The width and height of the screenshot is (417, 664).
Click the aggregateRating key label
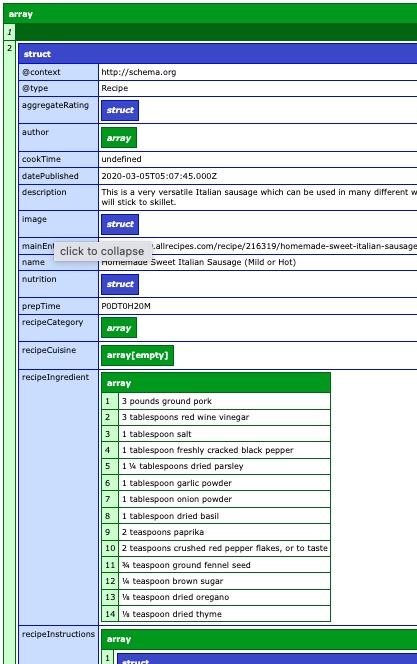55,105
